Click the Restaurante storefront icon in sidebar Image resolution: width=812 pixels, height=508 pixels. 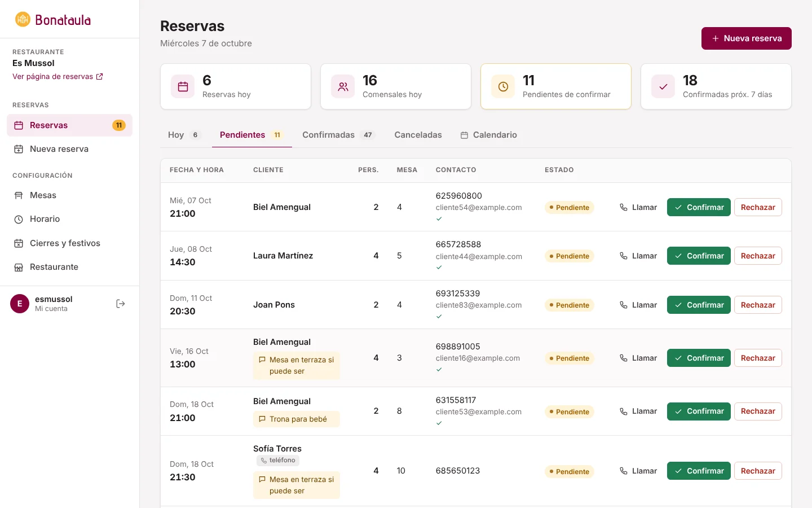click(19, 267)
